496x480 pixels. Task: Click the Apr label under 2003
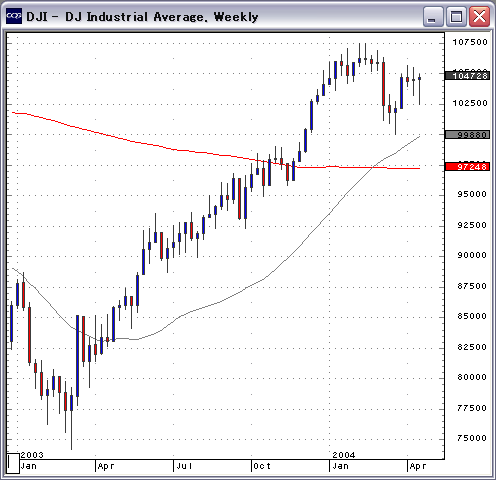click(x=106, y=466)
